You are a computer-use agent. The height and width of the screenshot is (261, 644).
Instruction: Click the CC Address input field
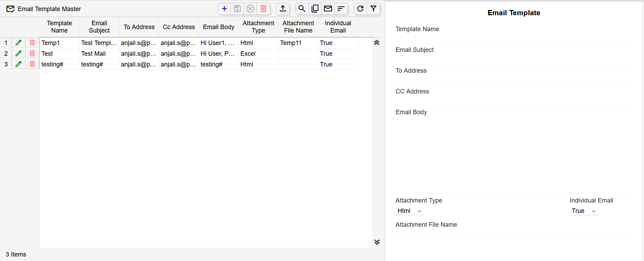tap(513, 101)
